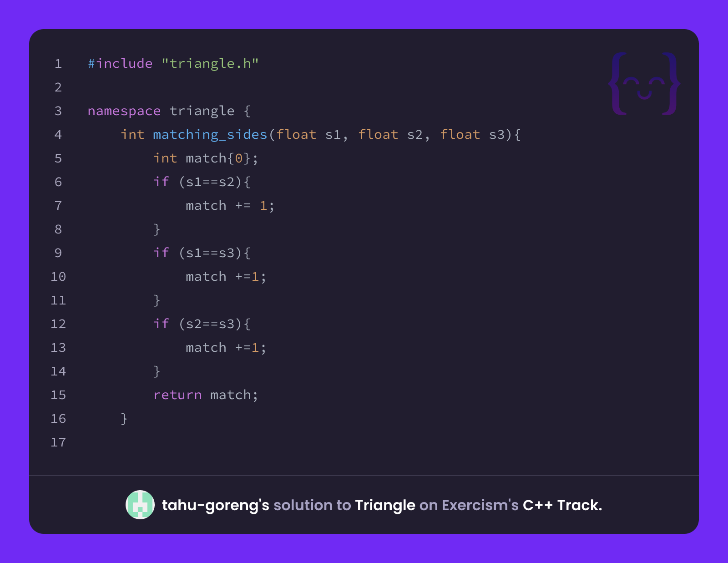Click 'float s1' parameter
Viewport: 728px width, 563px height.
pyautogui.click(x=309, y=135)
